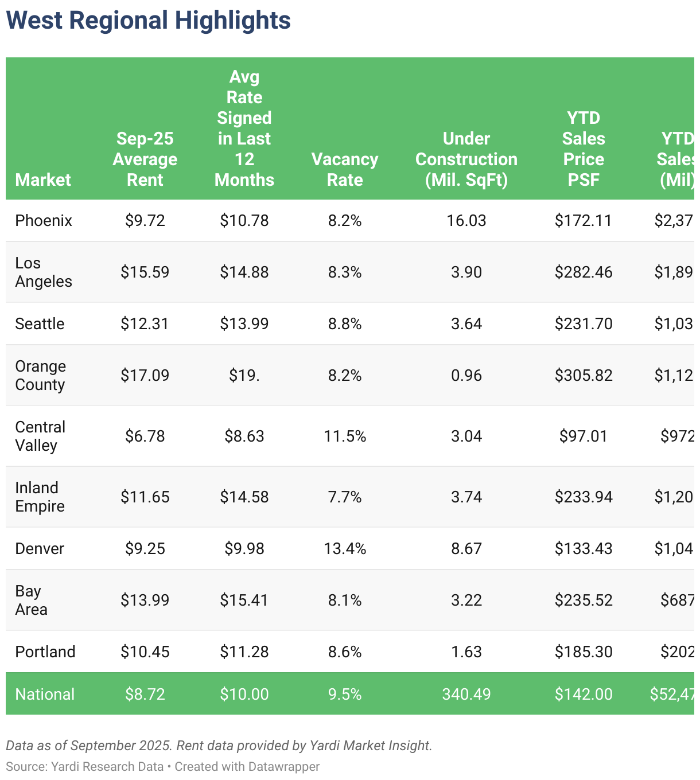
Task: Click the Source: Yardi Research Data text
Action: click(84, 766)
